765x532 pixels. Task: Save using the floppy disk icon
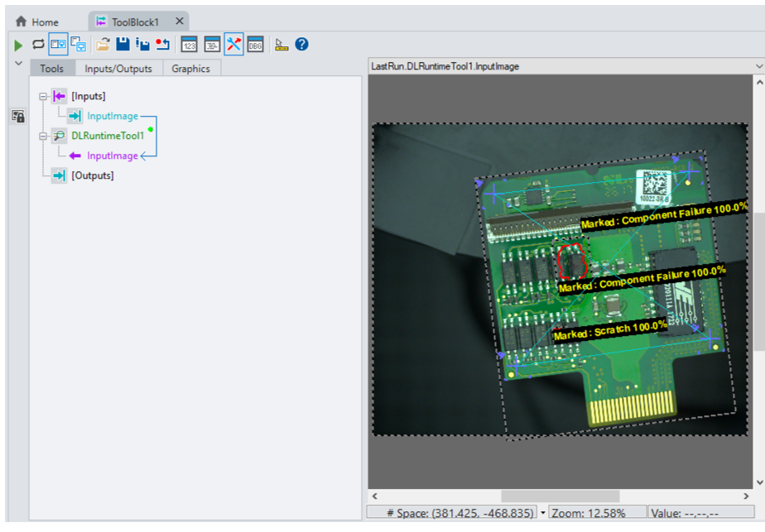[123, 45]
